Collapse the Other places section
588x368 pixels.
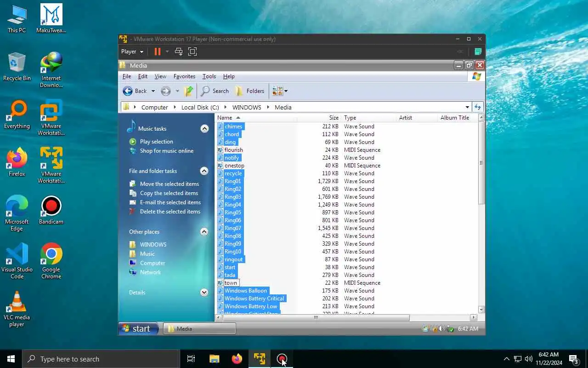[x=204, y=232]
